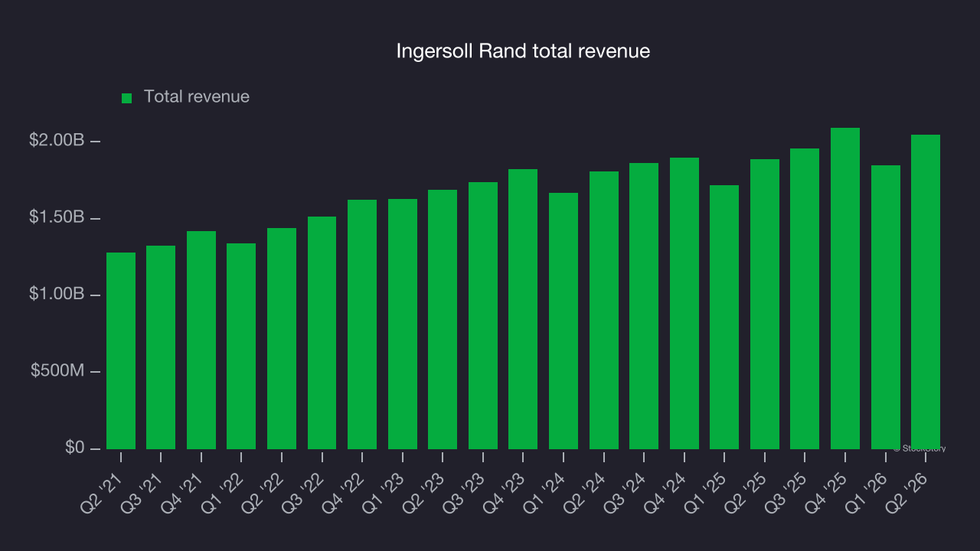
Task: Select the Q2 '25 revenue bar
Action: [x=765, y=304]
